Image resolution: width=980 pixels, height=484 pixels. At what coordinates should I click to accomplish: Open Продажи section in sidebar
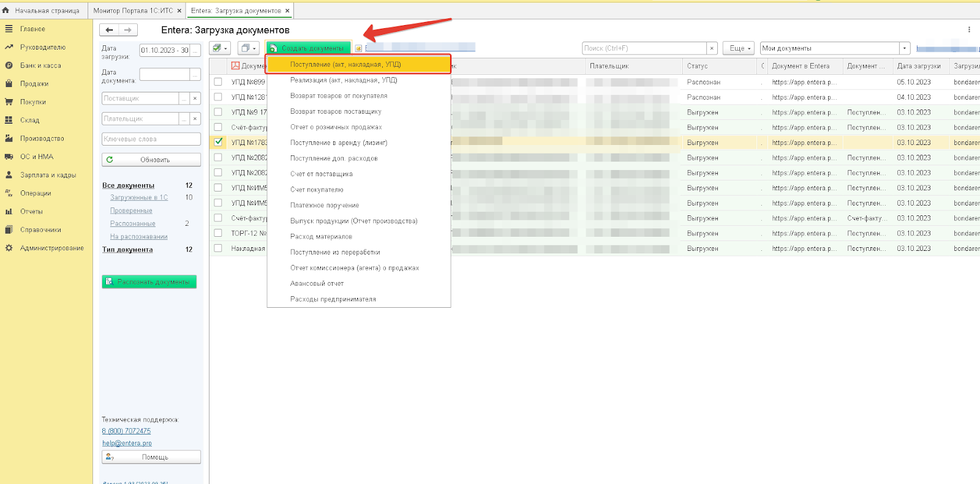point(34,84)
